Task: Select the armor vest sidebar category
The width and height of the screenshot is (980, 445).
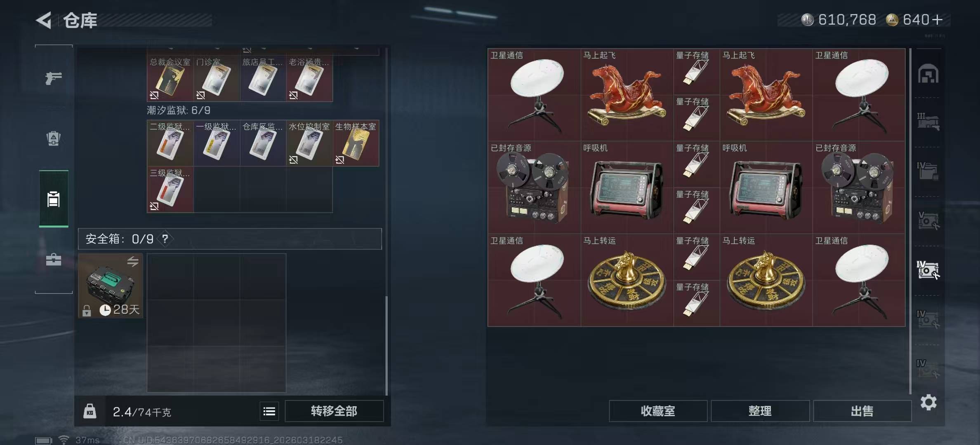Action: pyautogui.click(x=54, y=138)
